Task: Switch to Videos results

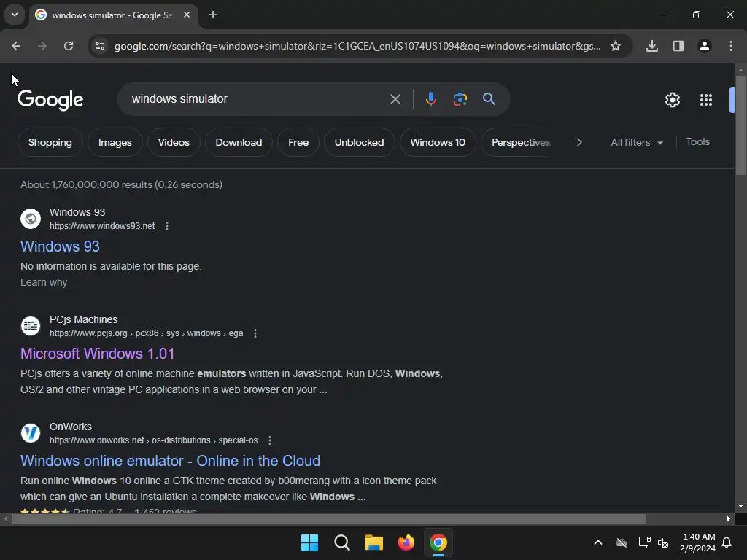Action: (x=174, y=142)
